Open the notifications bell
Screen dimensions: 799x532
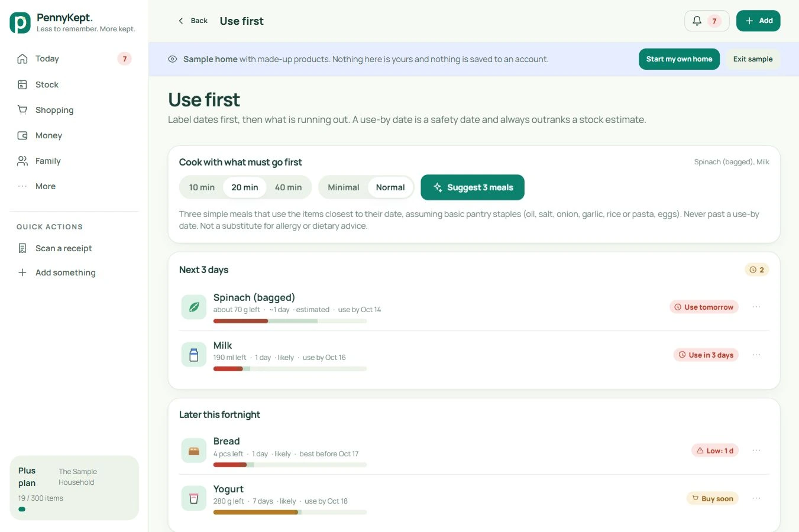pyautogui.click(x=706, y=21)
